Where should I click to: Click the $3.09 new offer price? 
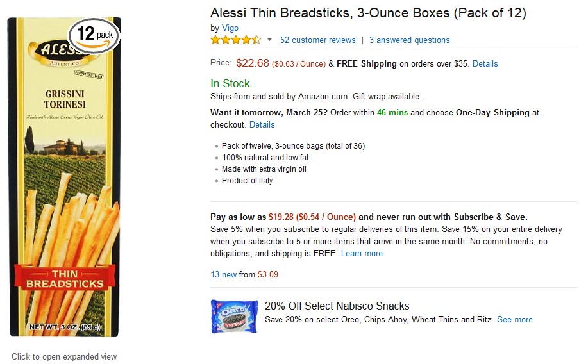pos(267,274)
